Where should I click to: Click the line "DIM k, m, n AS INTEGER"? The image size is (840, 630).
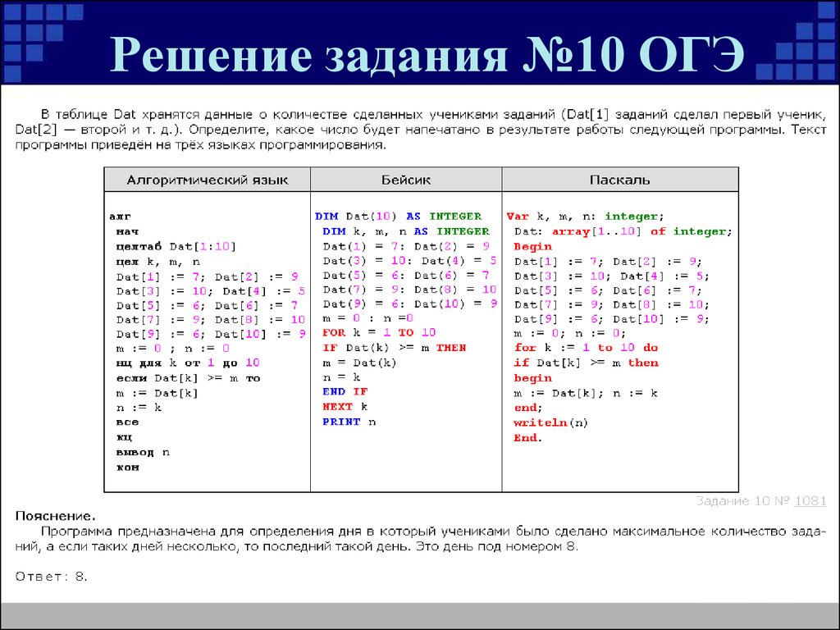406,231
